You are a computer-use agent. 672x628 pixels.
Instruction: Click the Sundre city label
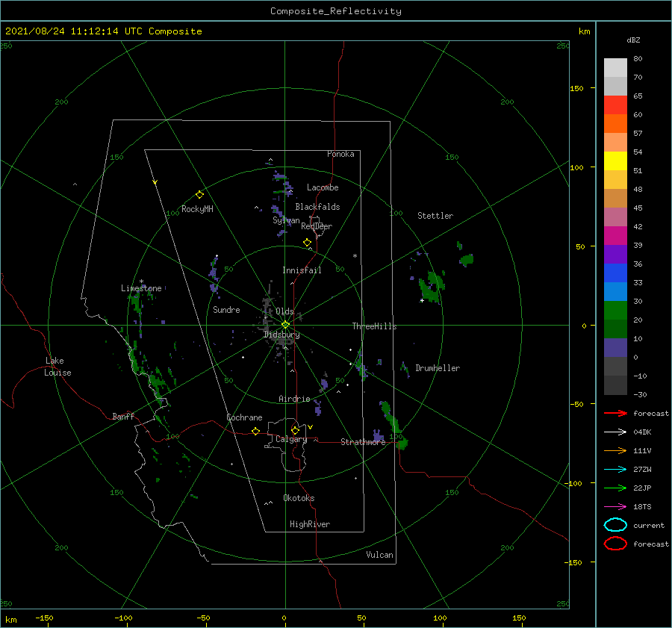pos(226,309)
